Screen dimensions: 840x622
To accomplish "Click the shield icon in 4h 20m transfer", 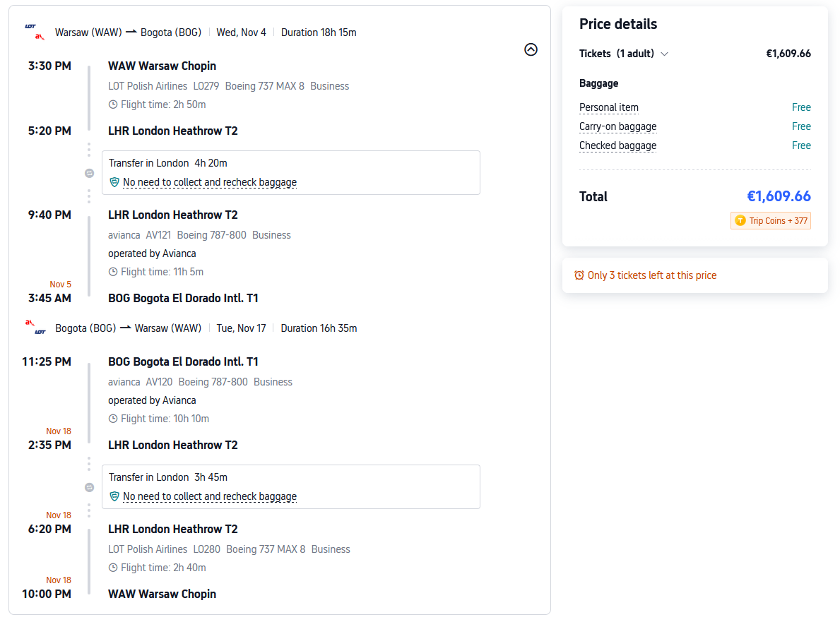I will [x=114, y=182].
